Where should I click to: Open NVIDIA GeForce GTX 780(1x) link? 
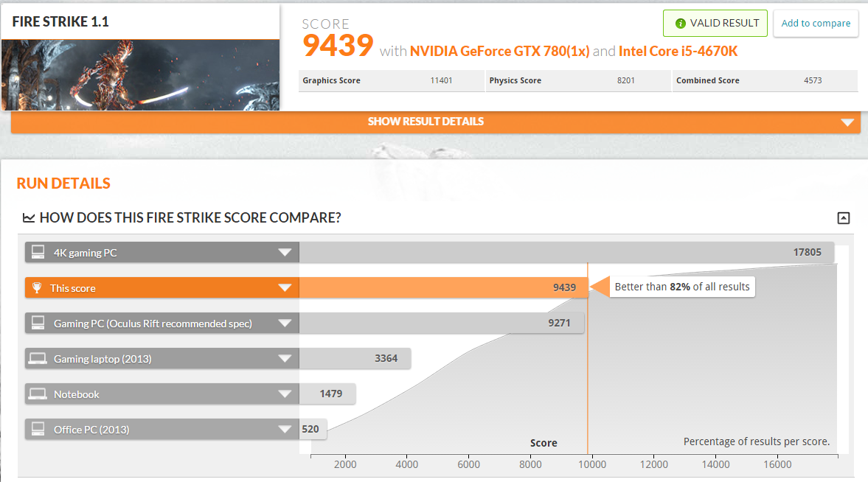click(499, 52)
